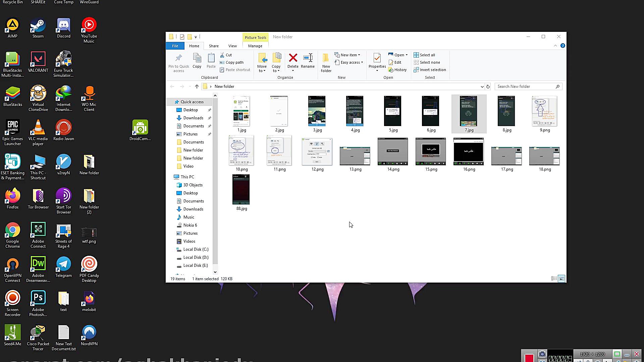Select the 12.png thumbnail
Screen dimensions: 644x362
(317, 152)
